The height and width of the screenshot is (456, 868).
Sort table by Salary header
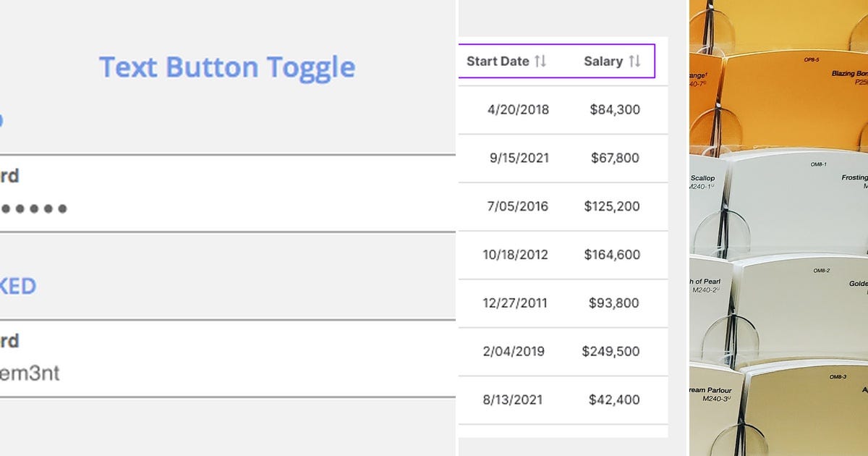tap(603, 62)
